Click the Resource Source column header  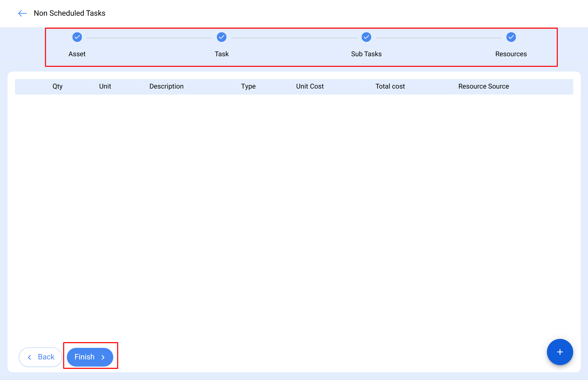click(x=483, y=86)
